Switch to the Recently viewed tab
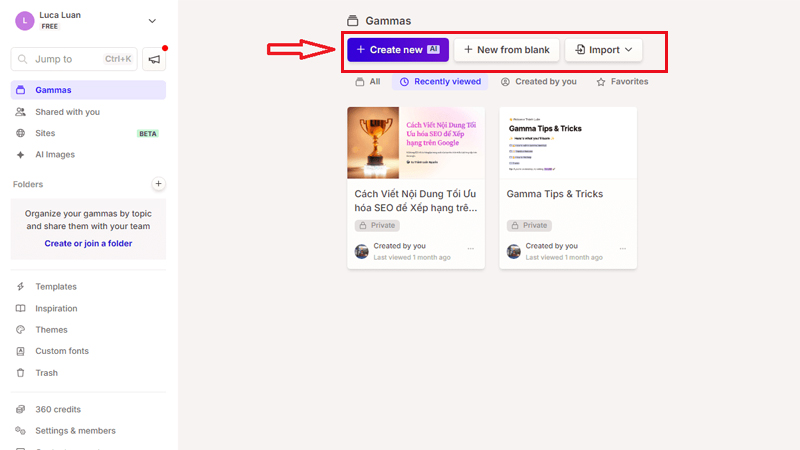 click(x=440, y=82)
